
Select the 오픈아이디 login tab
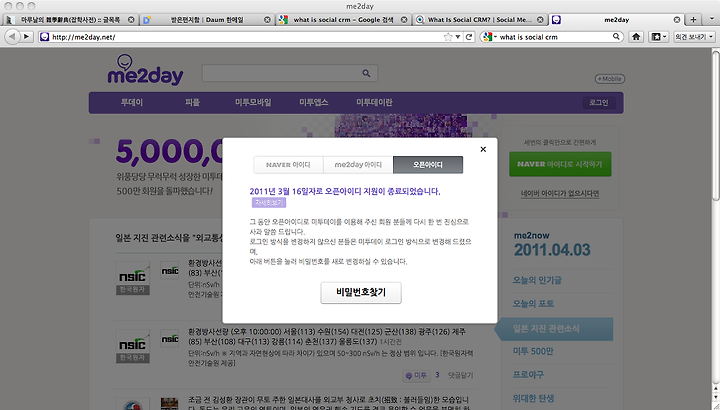[x=428, y=165]
